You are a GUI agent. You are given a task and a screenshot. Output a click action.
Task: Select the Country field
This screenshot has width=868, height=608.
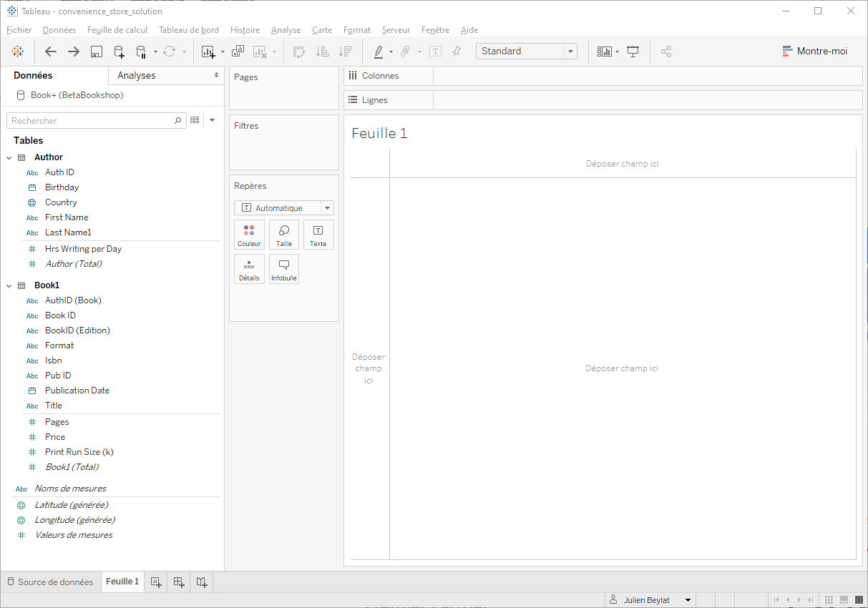tap(61, 202)
